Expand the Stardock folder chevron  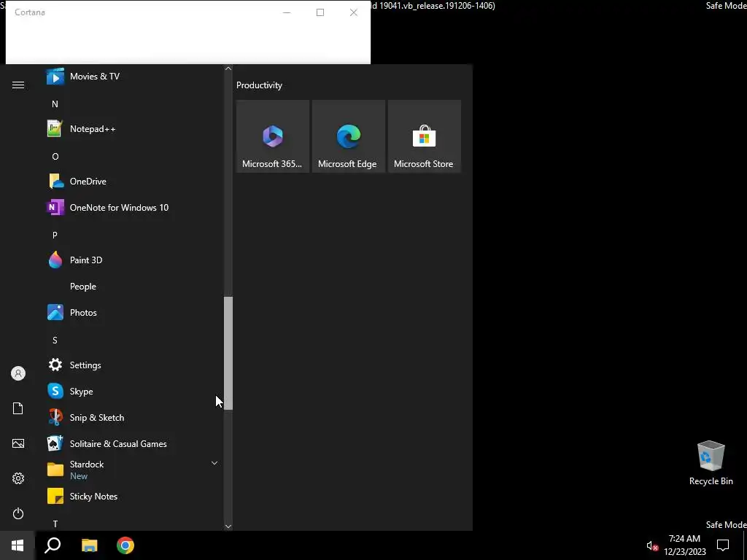click(214, 463)
